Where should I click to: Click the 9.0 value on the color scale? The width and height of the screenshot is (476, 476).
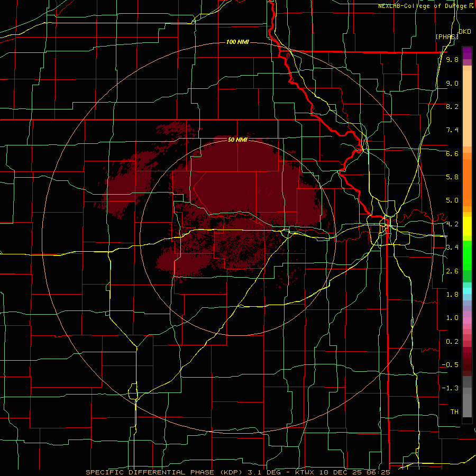coord(452,83)
